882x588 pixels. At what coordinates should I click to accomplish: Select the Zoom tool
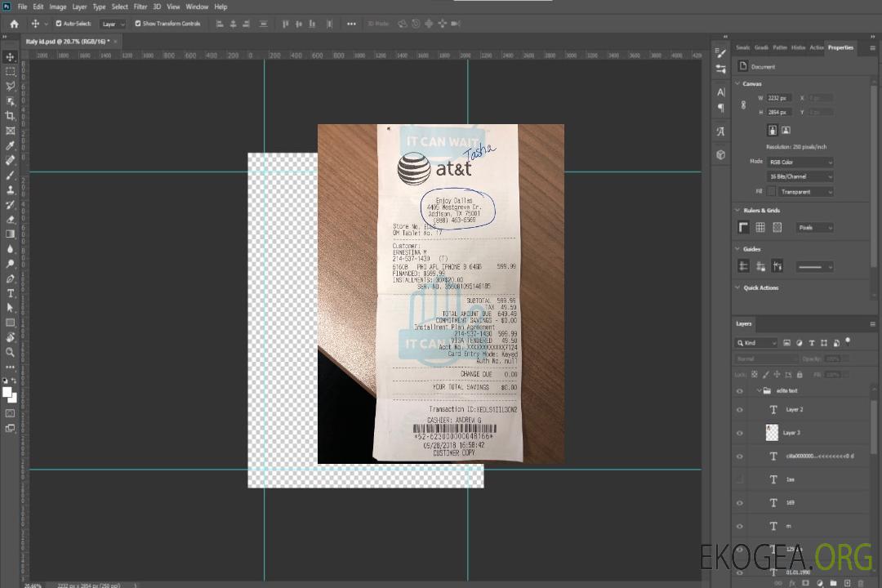click(10, 352)
